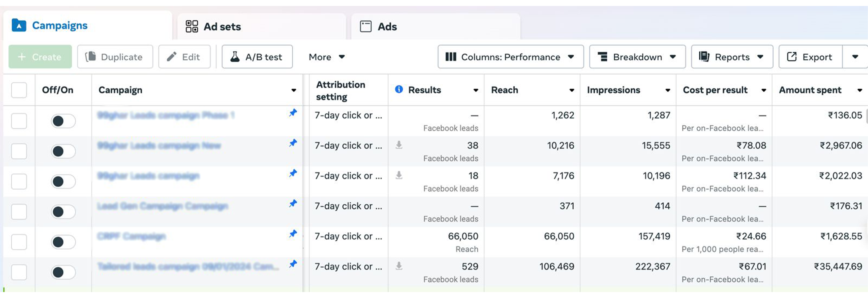
Task: Tick the checkbox for the ₹2,967.06 campaign row
Action: tap(19, 151)
